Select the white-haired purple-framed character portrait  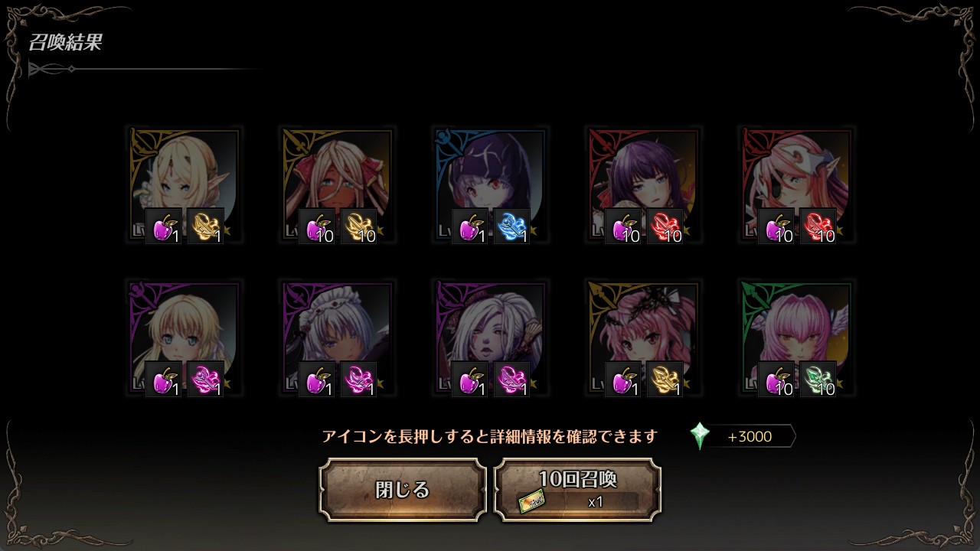[490, 337]
